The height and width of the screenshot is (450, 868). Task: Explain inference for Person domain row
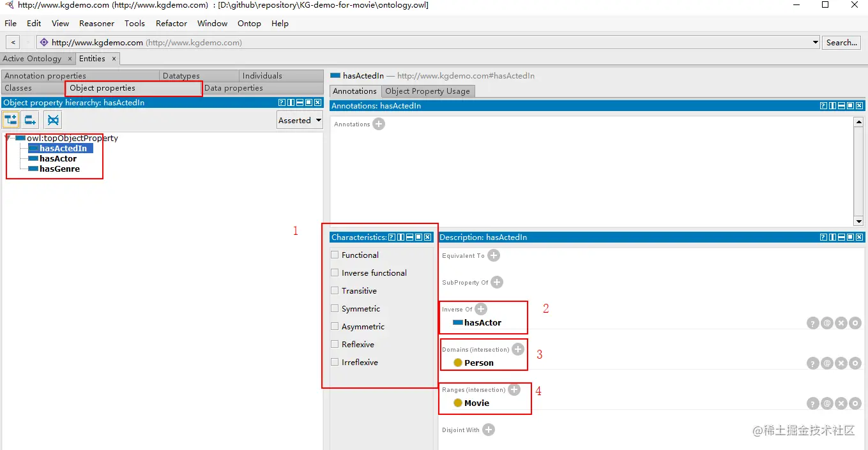tap(812, 363)
